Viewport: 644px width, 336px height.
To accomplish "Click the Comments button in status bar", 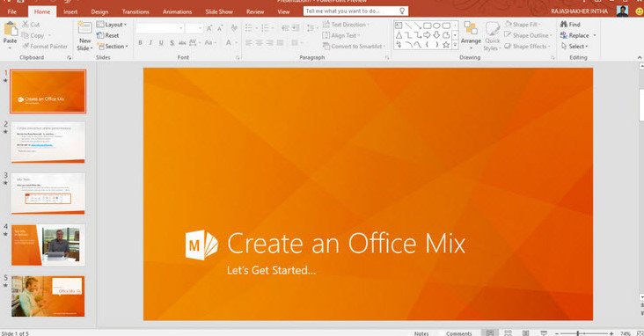I will 458,333.
